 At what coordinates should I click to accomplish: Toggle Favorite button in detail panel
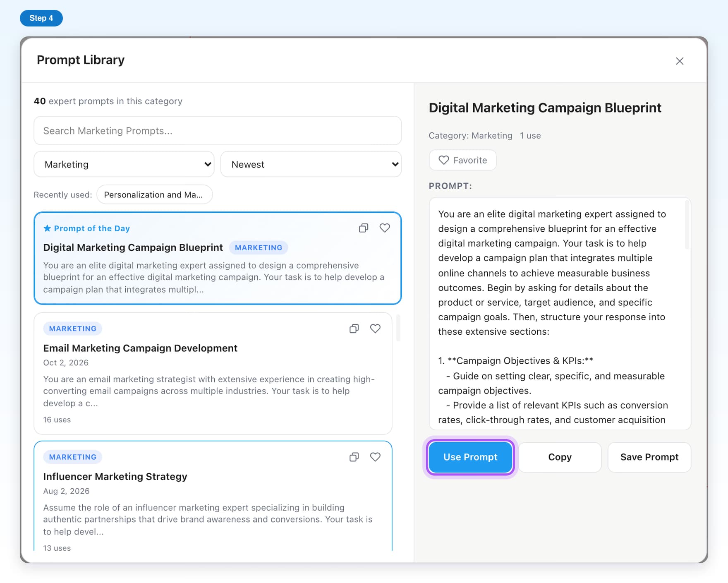462,160
